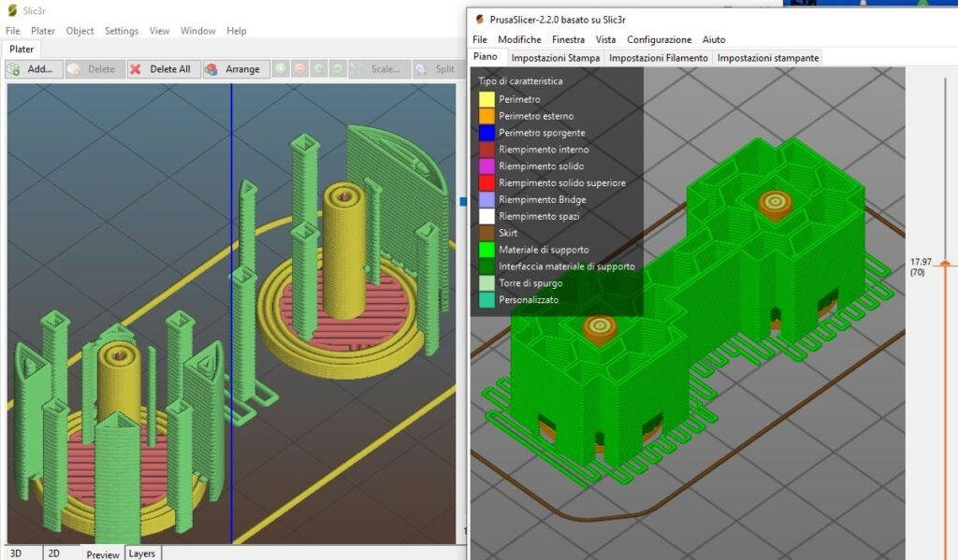Click the green add instance icon
The height and width of the screenshot is (560, 958).
point(281,68)
